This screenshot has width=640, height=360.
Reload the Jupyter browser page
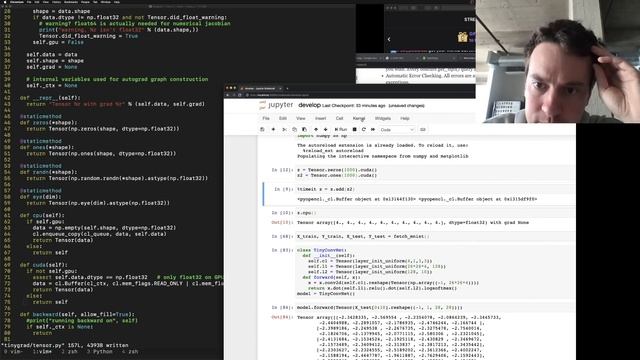(240, 95)
